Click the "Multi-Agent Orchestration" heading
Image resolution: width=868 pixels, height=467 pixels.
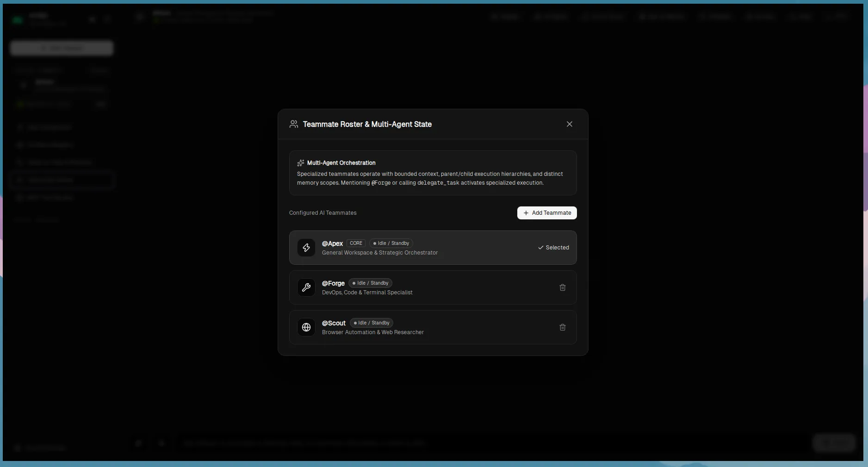click(341, 163)
